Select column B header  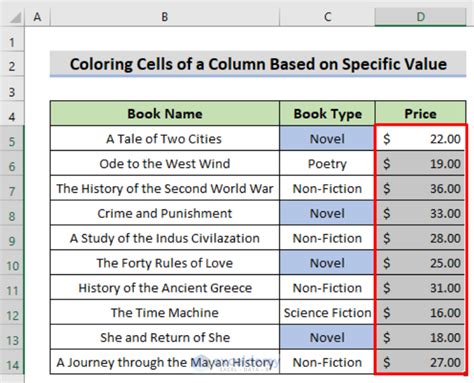click(165, 17)
